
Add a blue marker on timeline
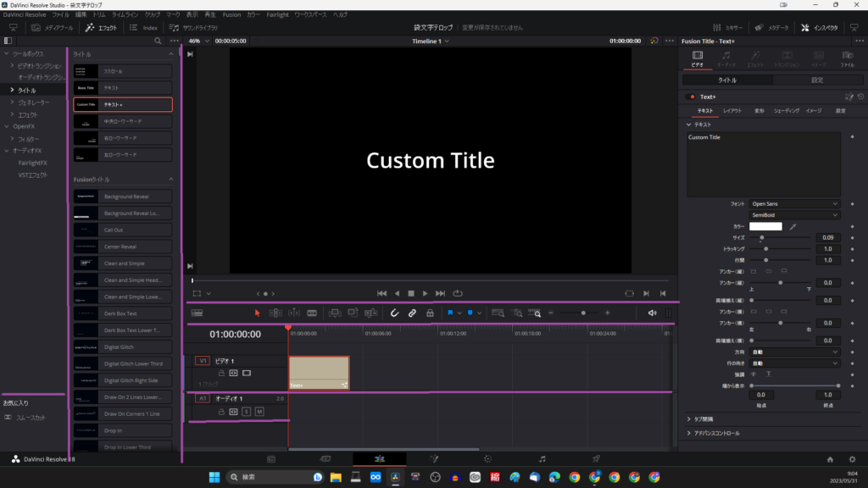[470, 313]
